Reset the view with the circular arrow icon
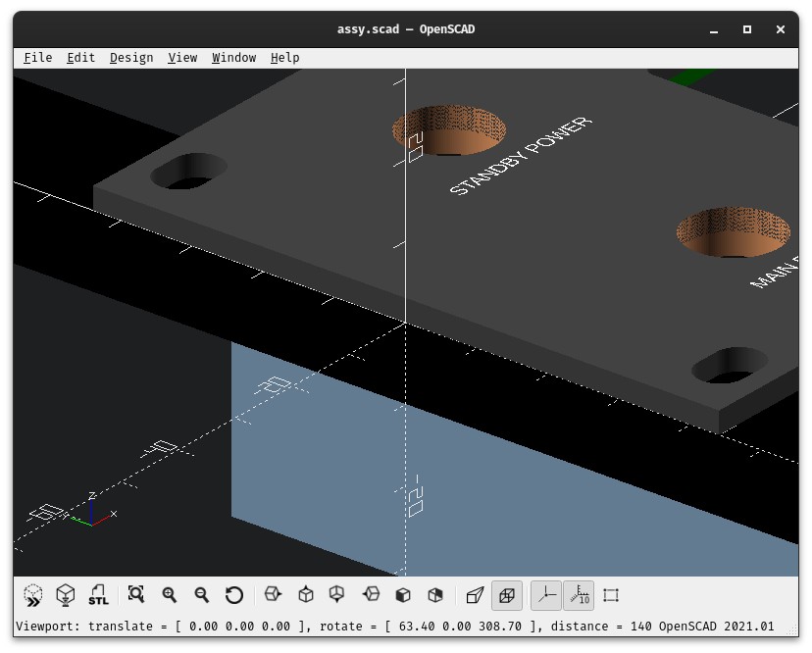 click(x=233, y=595)
